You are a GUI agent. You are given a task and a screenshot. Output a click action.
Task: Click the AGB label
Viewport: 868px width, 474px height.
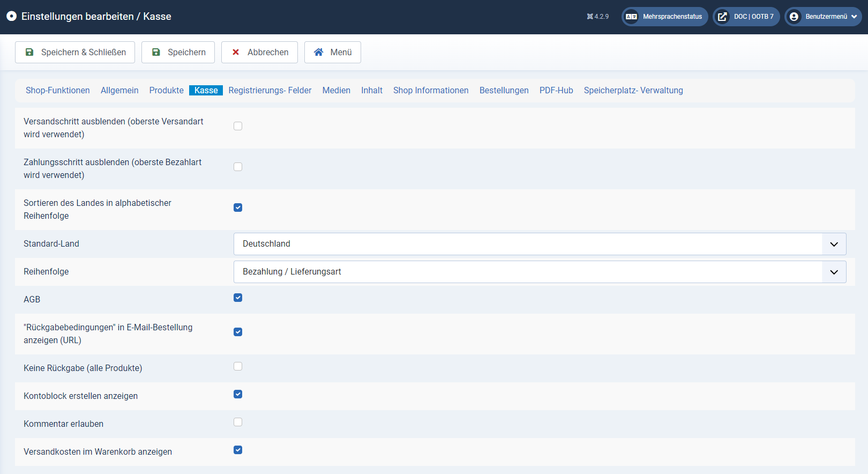click(x=32, y=299)
